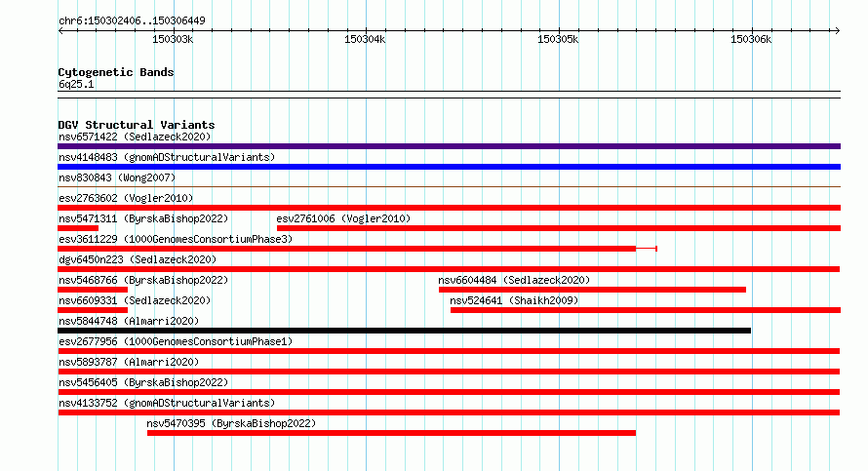Click the 150306k ruler tick label
This screenshot has height=471, width=868.
coord(751,39)
